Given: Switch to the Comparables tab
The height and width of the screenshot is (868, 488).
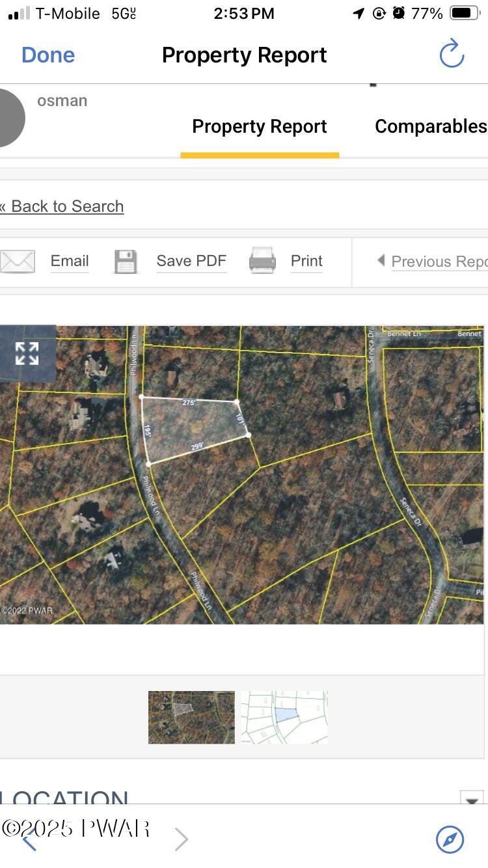Looking at the screenshot, I should tap(430, 126).
